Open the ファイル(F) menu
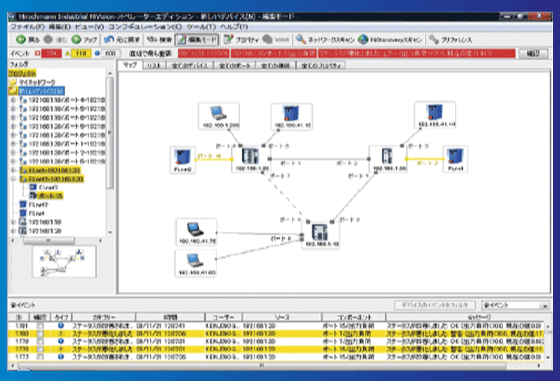 click(27, 27)
